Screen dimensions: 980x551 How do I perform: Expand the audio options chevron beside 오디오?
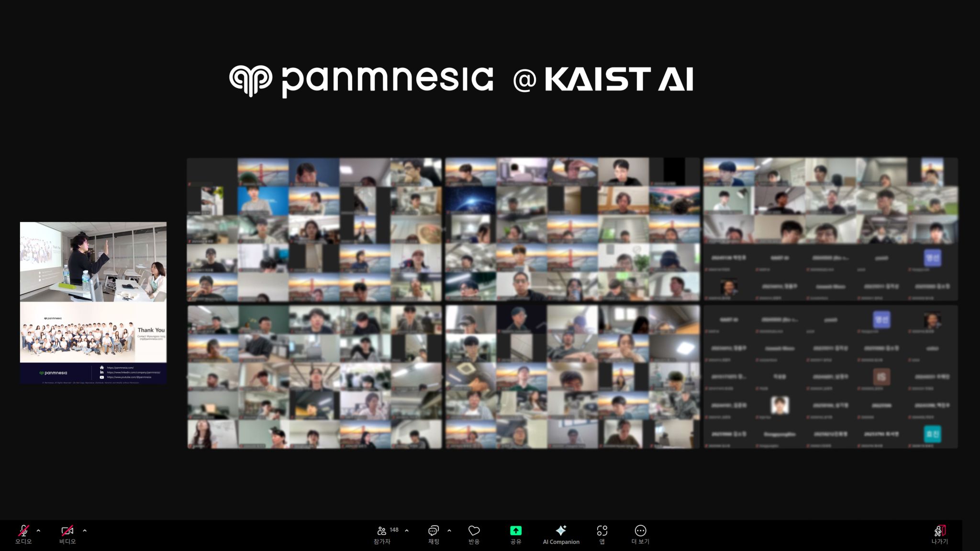tap(38, 530)
